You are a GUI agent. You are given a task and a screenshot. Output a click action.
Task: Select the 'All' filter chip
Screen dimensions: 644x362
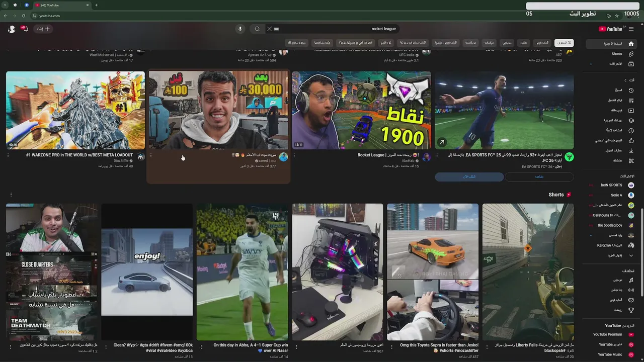point(563,43)
